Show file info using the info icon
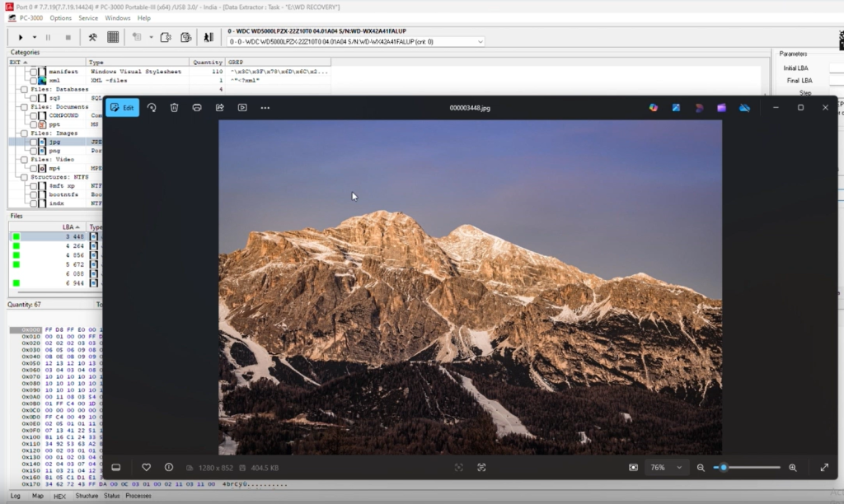This screenshot has width=844, height=504. coord(169,467)
